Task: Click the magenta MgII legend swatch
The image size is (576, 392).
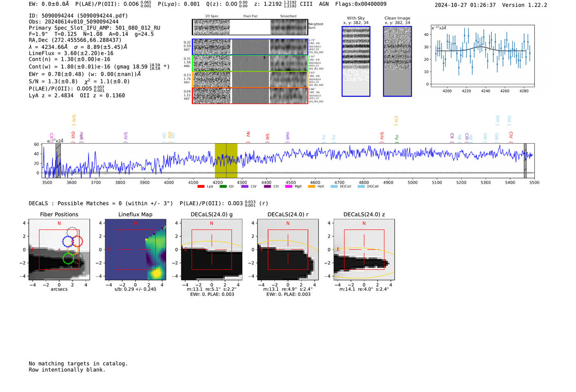Action: point(288,186)
